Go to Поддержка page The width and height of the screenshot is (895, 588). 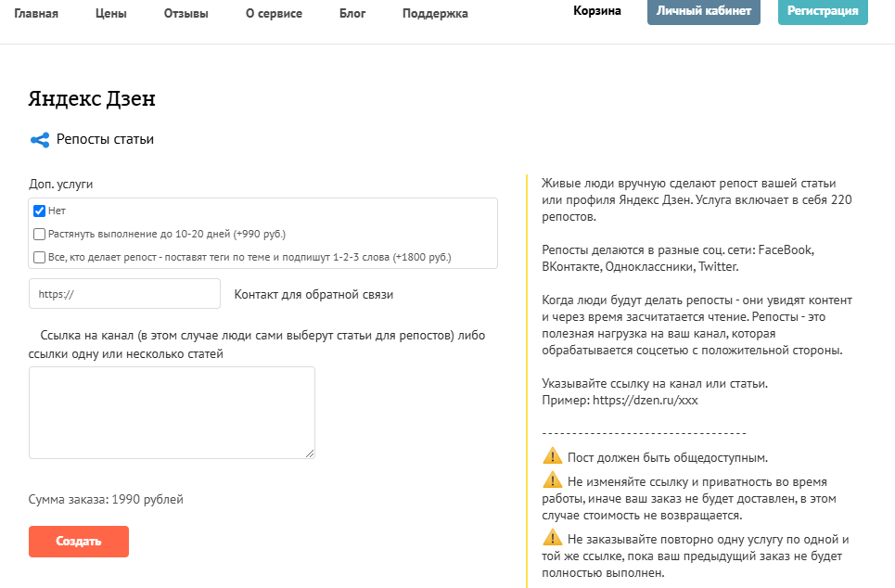pos(435,14)
